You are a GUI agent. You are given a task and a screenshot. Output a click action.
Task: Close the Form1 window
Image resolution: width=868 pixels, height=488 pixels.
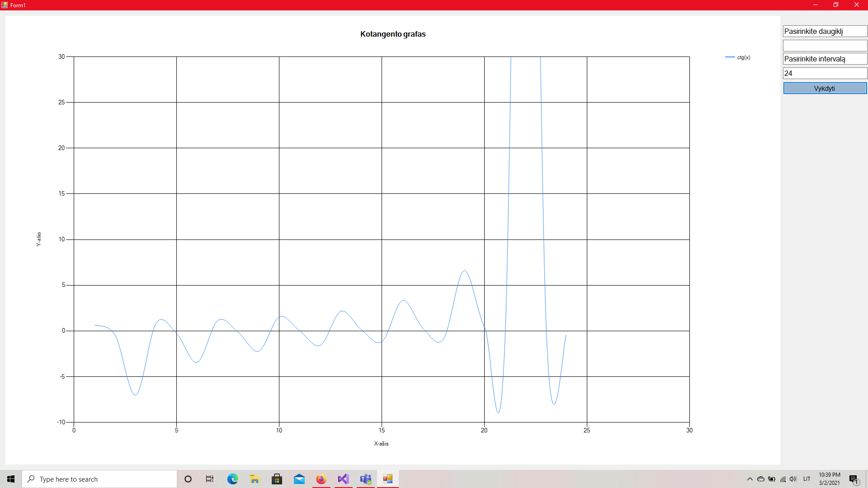(x=856, y=5)
